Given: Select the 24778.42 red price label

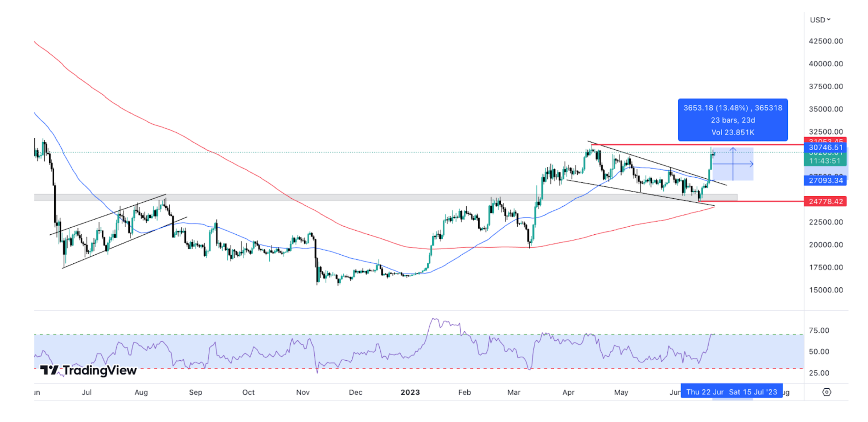Looking at the screenshot, I should (825, 201).
